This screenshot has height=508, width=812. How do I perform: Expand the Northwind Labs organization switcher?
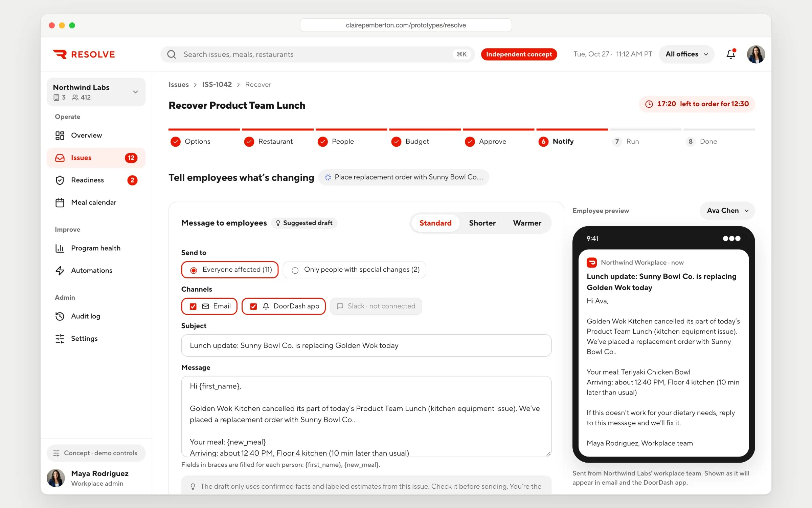coord(96,92)
